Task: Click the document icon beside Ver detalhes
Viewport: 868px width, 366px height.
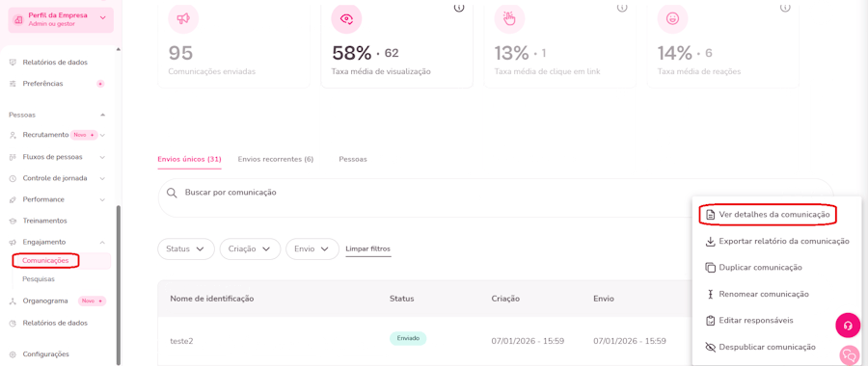Action: coord(710,215)
